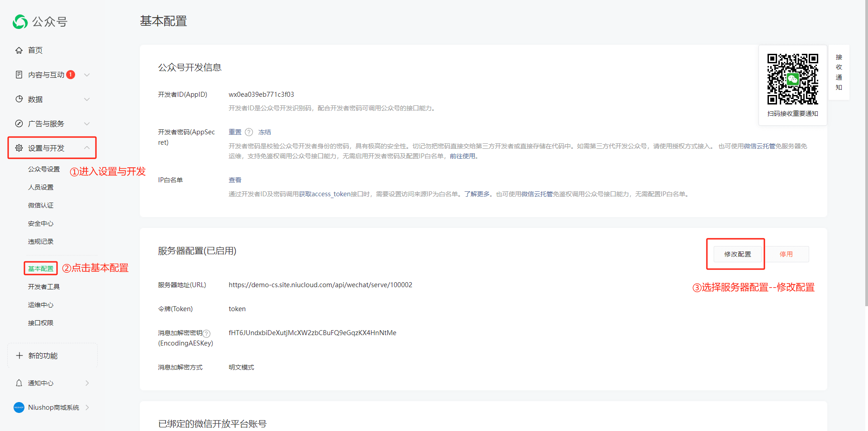Click the Niushop account avatar
Viewport: 868px width, 431px height.
click(19, 407)
